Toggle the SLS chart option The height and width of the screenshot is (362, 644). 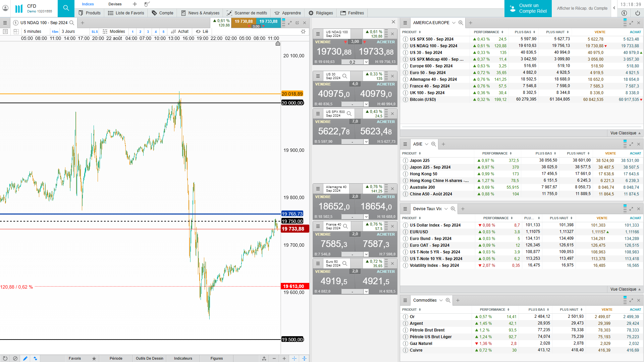tap(95, 32)
